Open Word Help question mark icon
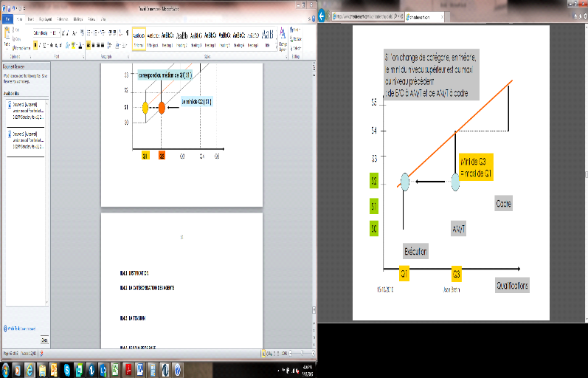Screen dimensions: 588x378 coord(313,18)
